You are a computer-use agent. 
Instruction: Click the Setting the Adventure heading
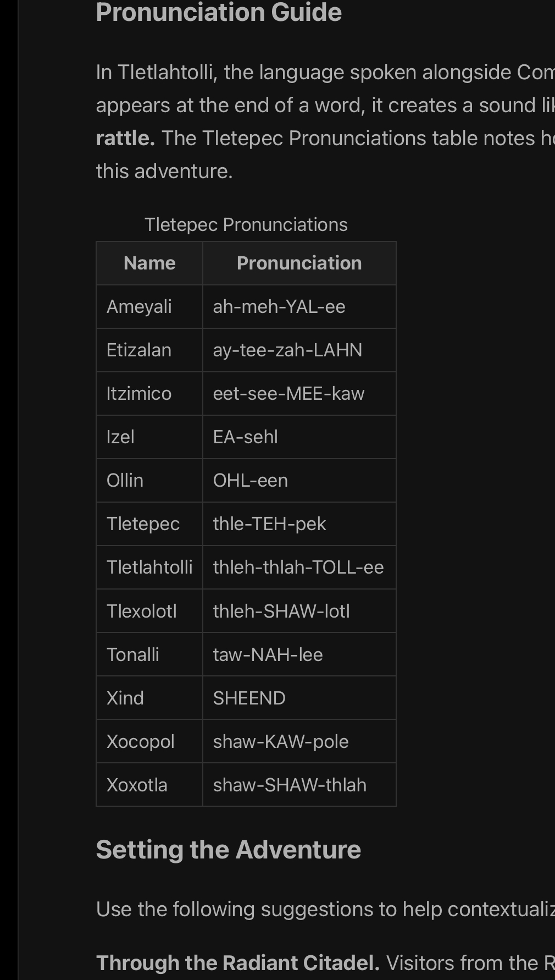click(228, 850)
